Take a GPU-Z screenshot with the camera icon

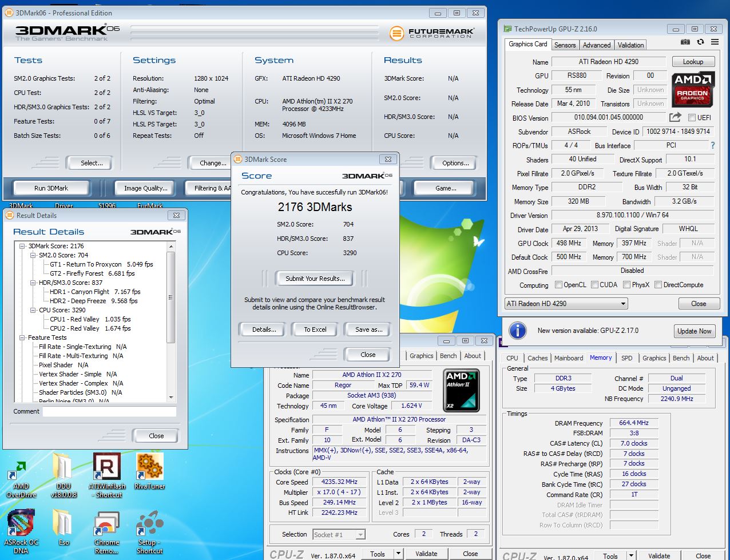pyautogui.click(x=685, y=42)
